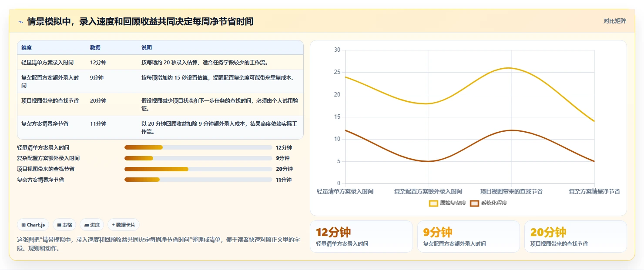Click the 维度 column header
The image size is (644, 270).
tap(27, 48)
